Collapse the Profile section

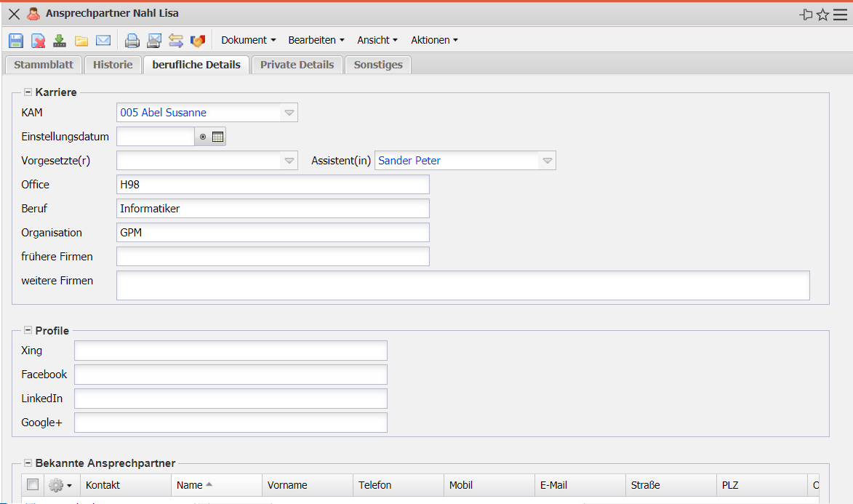[x=28, y=331]
